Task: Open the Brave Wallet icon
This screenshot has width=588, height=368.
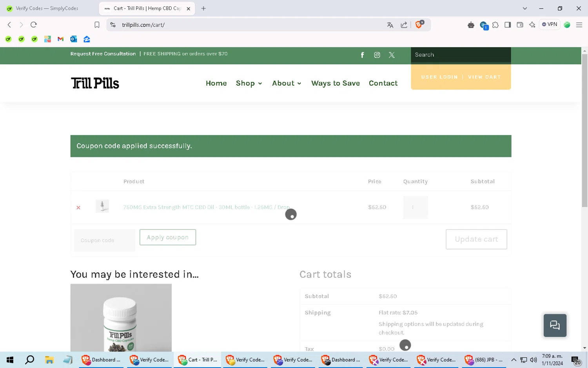Action: [x=520, y=25]
